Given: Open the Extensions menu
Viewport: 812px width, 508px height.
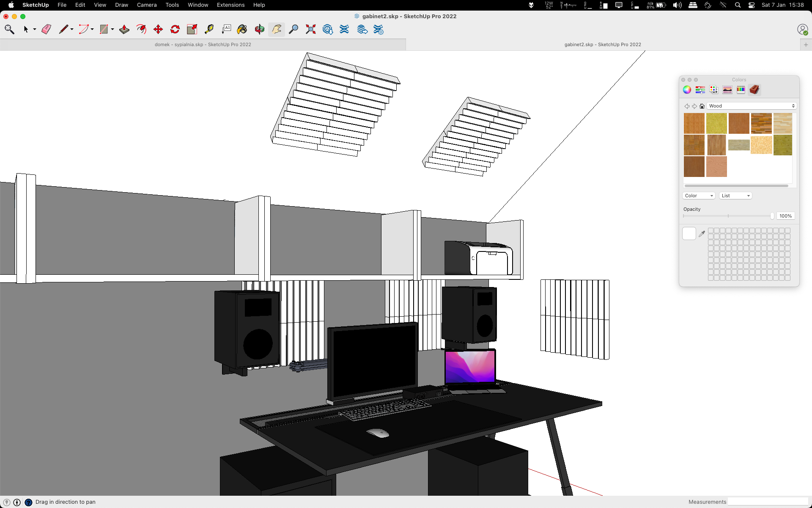Looking at the screenshot, I should [230, 5].
